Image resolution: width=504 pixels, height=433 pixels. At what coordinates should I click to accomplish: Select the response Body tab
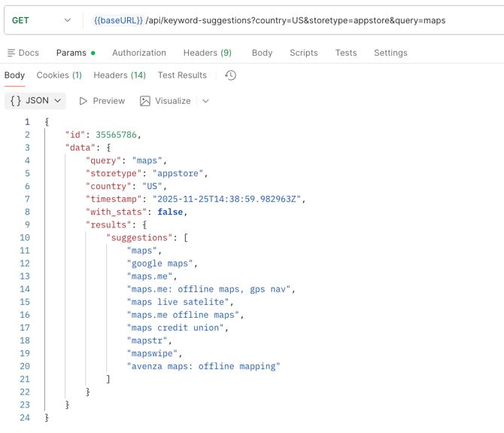(14, 75)
